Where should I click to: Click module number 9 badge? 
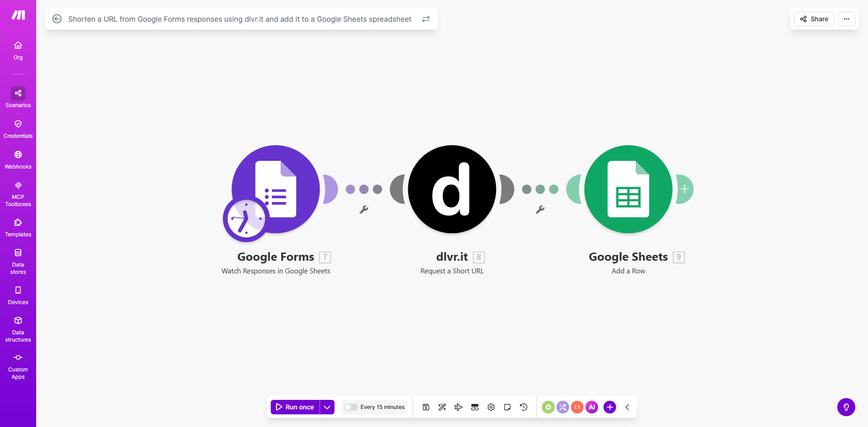pyautogui.click(x=679, y=257)
